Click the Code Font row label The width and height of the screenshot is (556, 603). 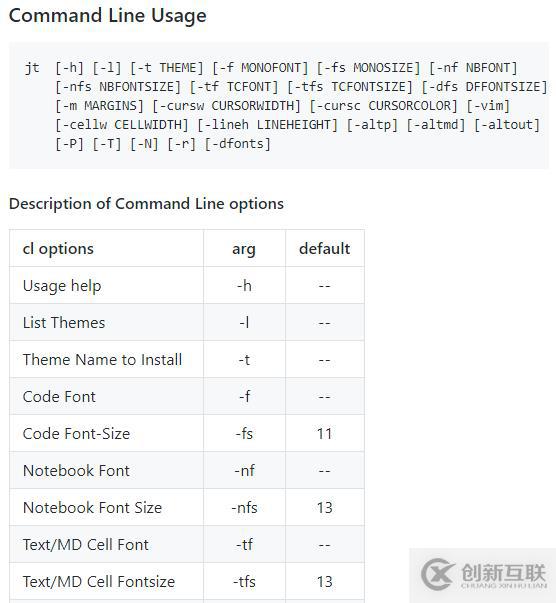(59, 396)
